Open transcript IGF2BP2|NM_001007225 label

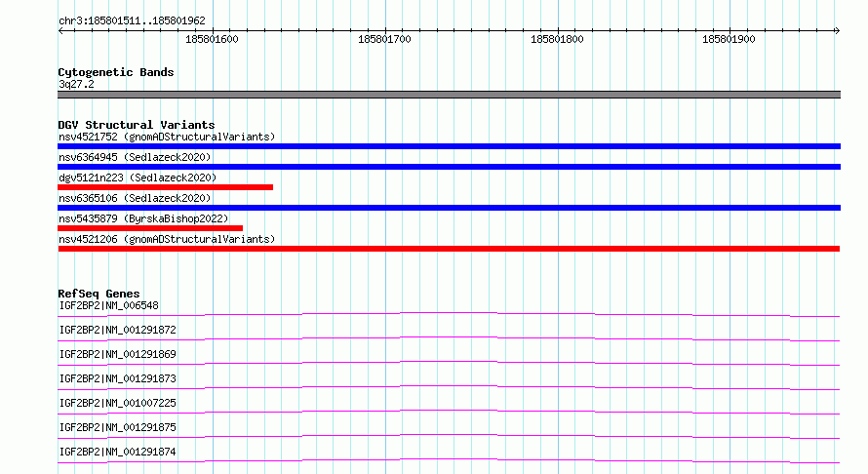coord(117,403)
